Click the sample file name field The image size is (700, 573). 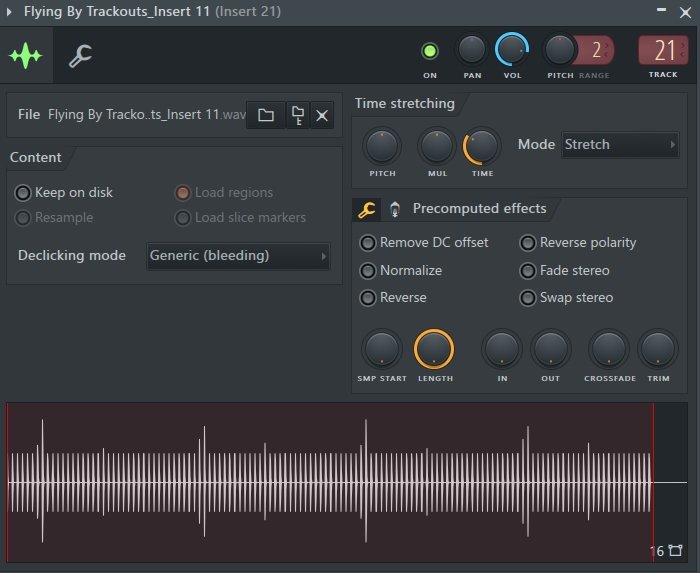point(146,115)
